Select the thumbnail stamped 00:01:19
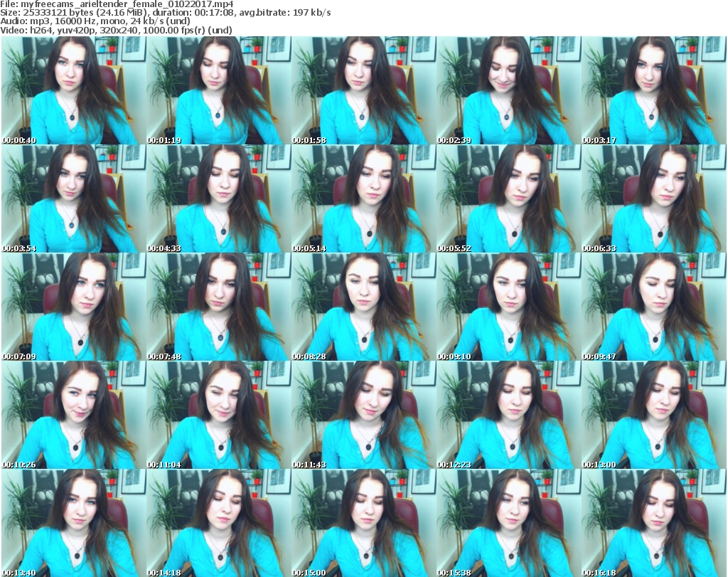The image size is (728, 577). click(218, 90)
